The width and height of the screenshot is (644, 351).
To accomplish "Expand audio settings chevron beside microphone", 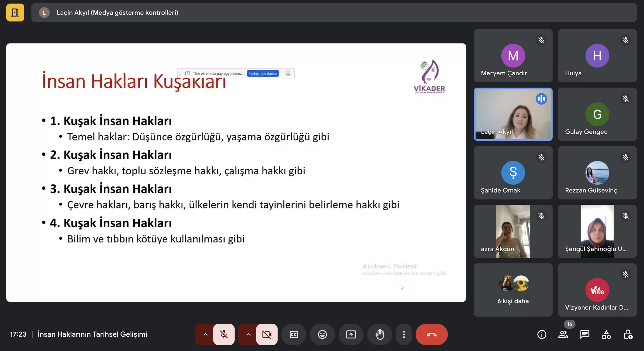I will click(x=205, y=334).
